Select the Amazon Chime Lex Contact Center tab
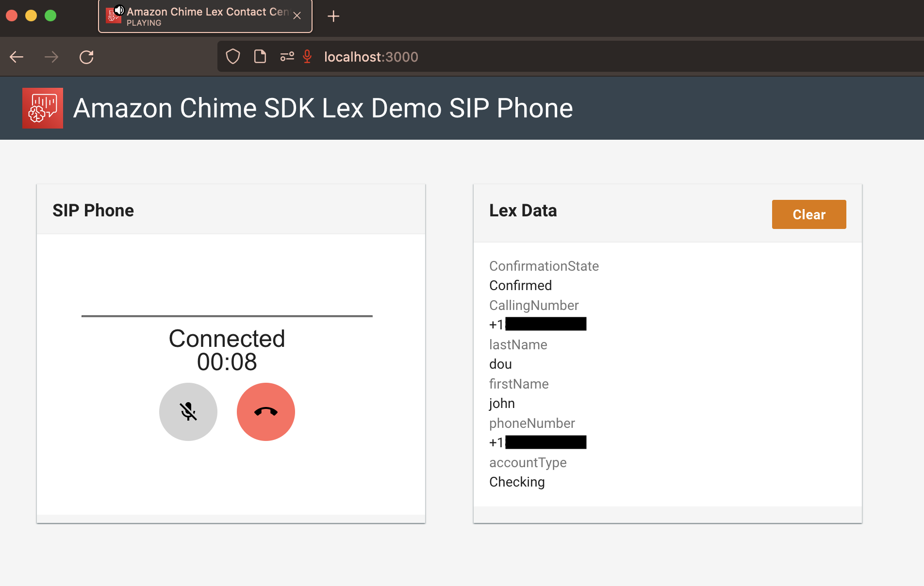Image resolution: width=924 pixels, height=586 pixels. 205,16
